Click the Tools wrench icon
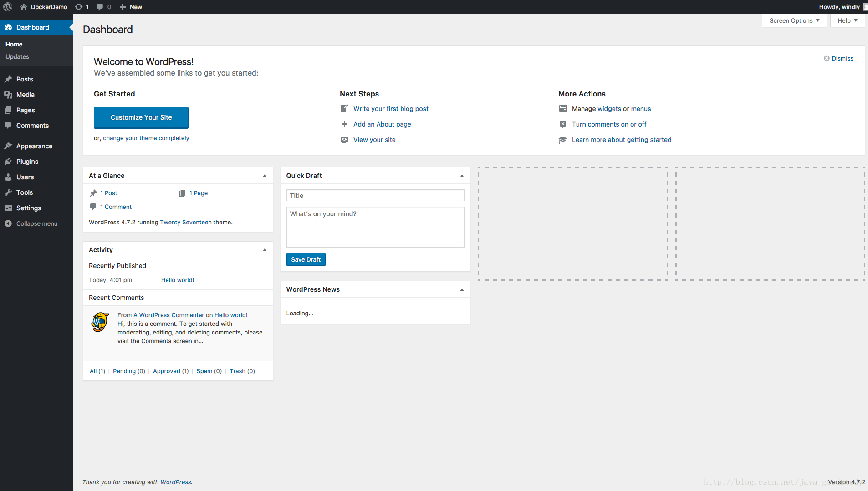 click(x=8, y=192)
